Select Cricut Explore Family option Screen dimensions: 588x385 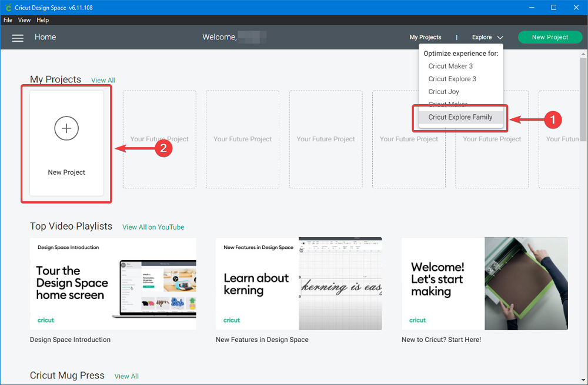461,117
